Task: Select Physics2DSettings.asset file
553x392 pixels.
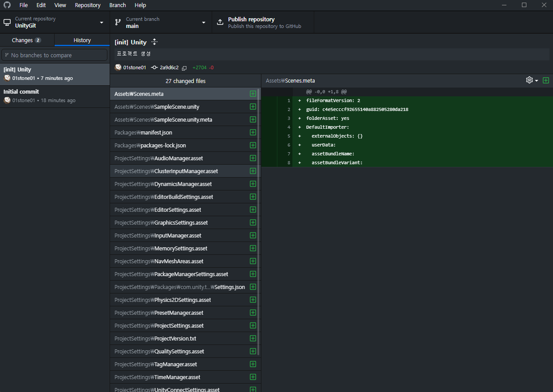Action: pos(185,300)
